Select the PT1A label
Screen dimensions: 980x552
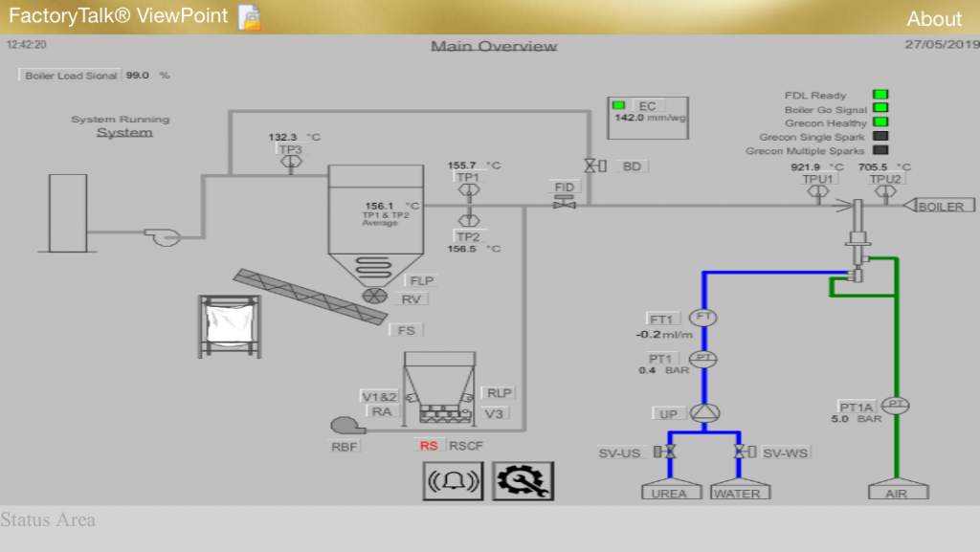click(x=856, y=408)
